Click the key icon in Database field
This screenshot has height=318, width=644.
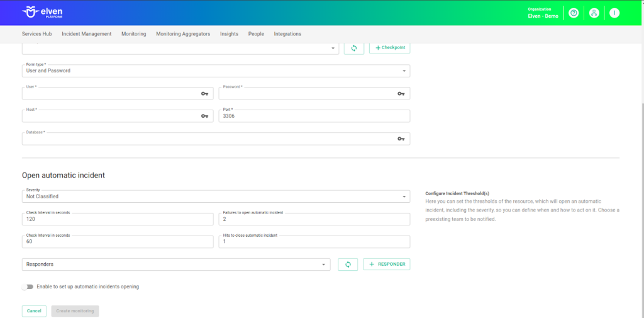point(401,139)
